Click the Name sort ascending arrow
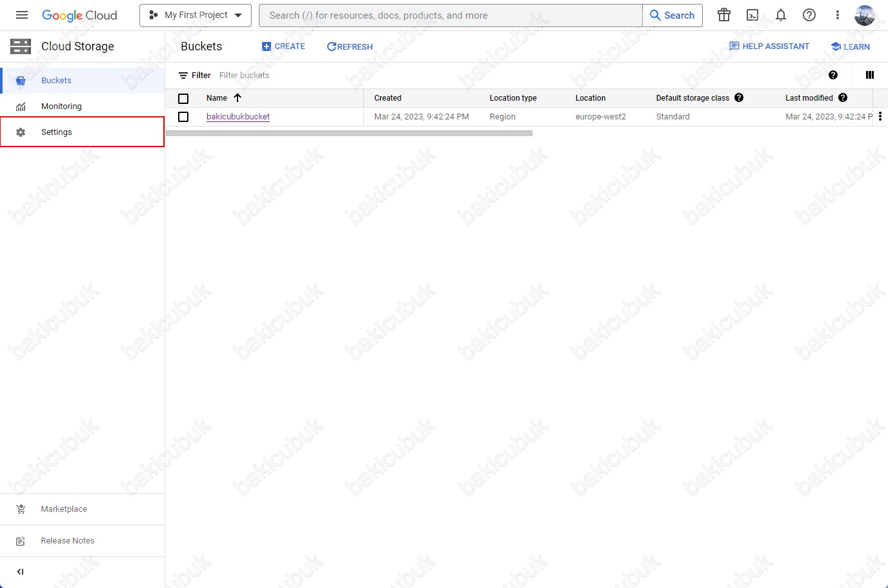This screenshot has width=888, height=588. click(x=237, y=98)
